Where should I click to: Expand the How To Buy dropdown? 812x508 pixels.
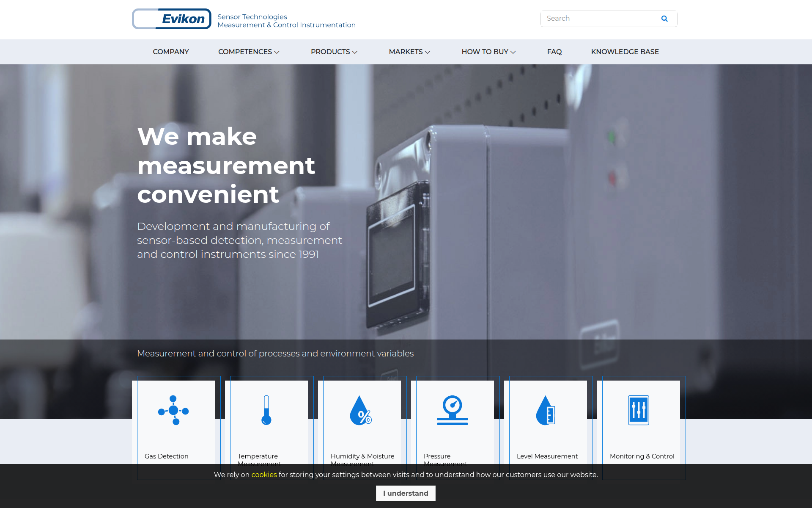click(x=488, y=52)
